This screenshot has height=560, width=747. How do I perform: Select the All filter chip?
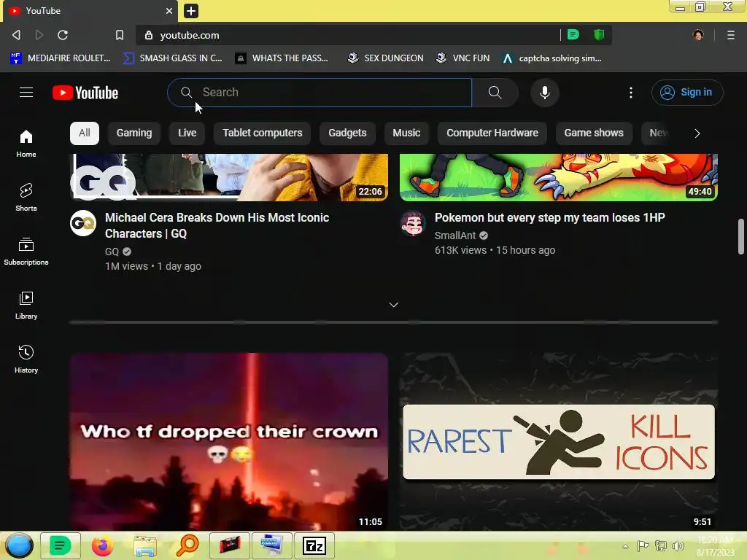[x=85, y=133]
